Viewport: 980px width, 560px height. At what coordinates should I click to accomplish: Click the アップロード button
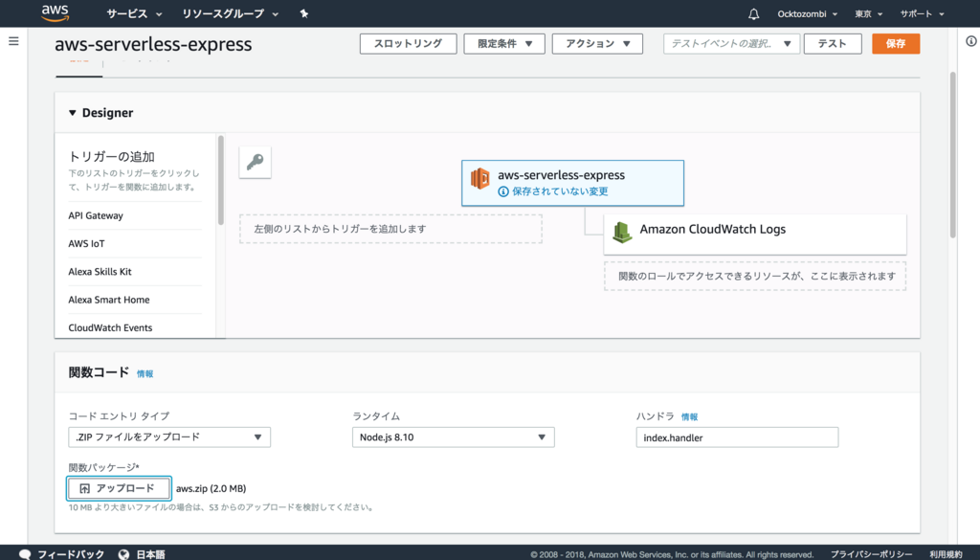click(x=119, y=489)
